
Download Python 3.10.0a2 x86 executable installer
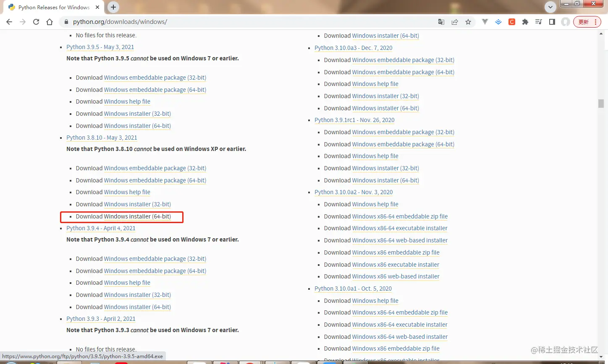(x=396, y=265)
